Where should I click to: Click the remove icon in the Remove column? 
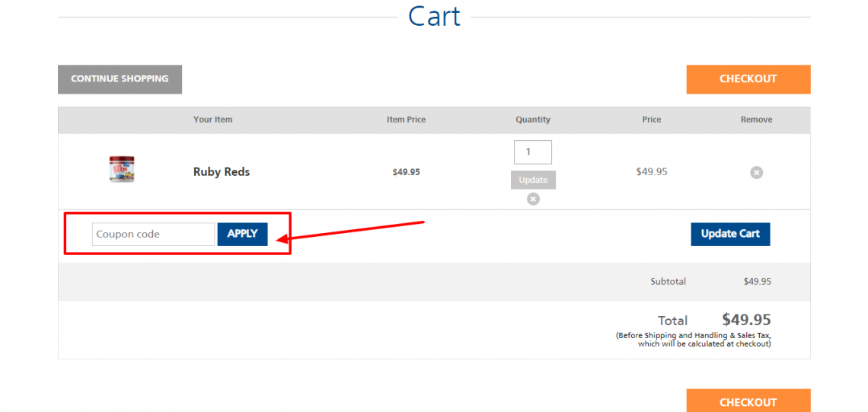[x=756, y=172]
